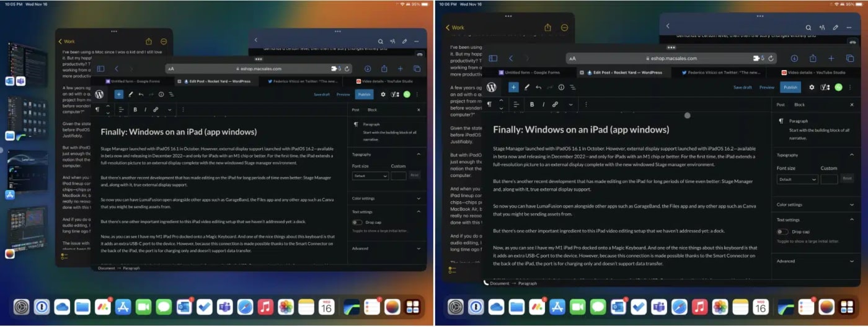
Task: Click Preview in 10:06 PM screenshot
Action: coord(767,87)
